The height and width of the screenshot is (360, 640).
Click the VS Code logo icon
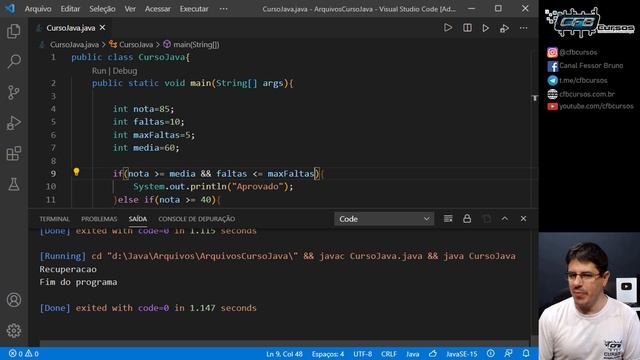(10, 8)
